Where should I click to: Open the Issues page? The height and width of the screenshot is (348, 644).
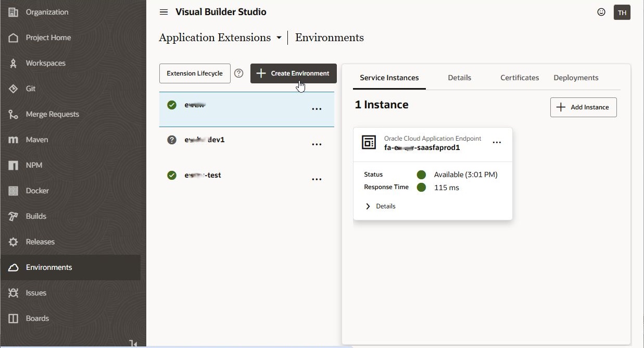(x=36, y=293)
